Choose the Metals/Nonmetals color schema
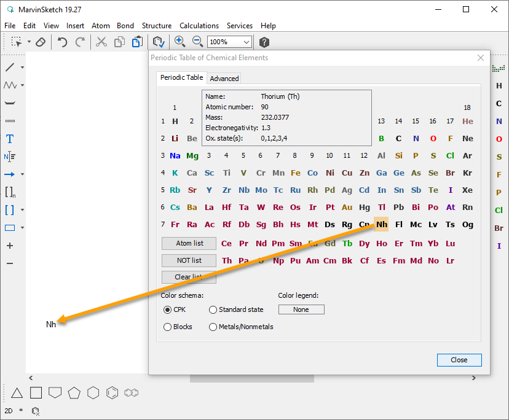 pyautogui.click(x=213, y=327)
